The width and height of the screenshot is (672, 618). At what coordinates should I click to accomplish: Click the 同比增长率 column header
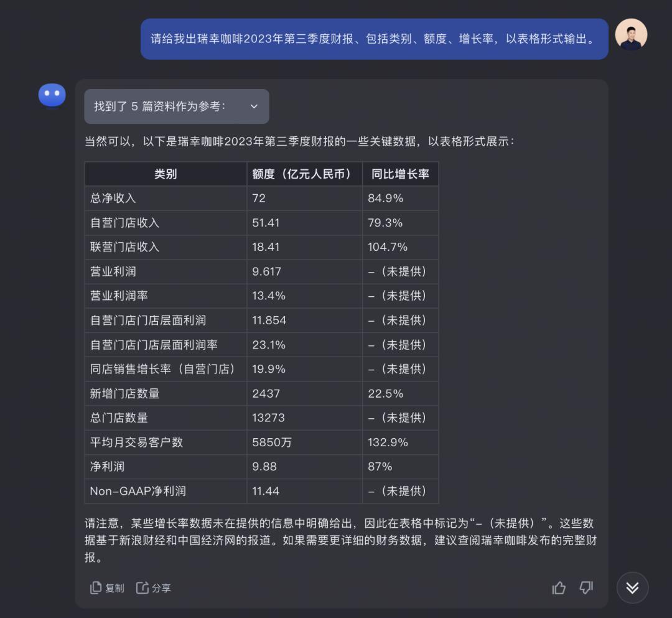coord(400,174)
